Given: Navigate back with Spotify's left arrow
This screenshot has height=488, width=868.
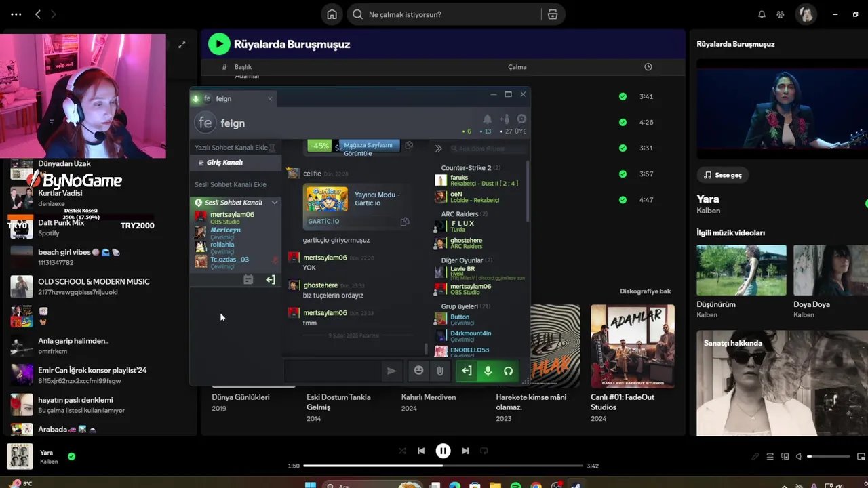Looking at the screenshot, I should pyautogui.click(x=38, y=14).
